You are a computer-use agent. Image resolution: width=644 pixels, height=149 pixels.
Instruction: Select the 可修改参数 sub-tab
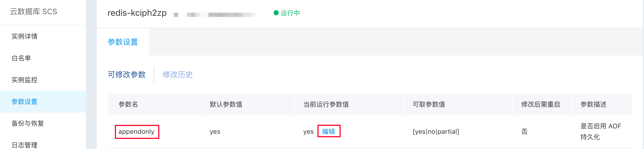[x=127, y=74]
